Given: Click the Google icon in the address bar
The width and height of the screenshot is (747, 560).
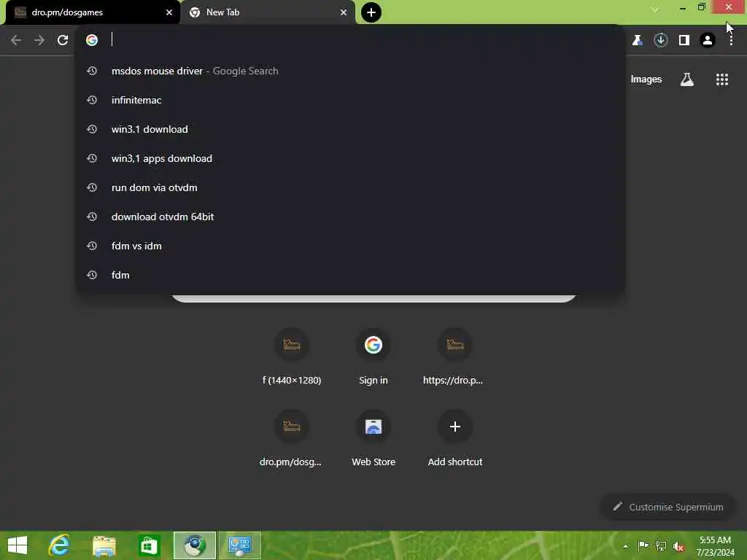Looking at the screenshot, I should pos(92,40).
